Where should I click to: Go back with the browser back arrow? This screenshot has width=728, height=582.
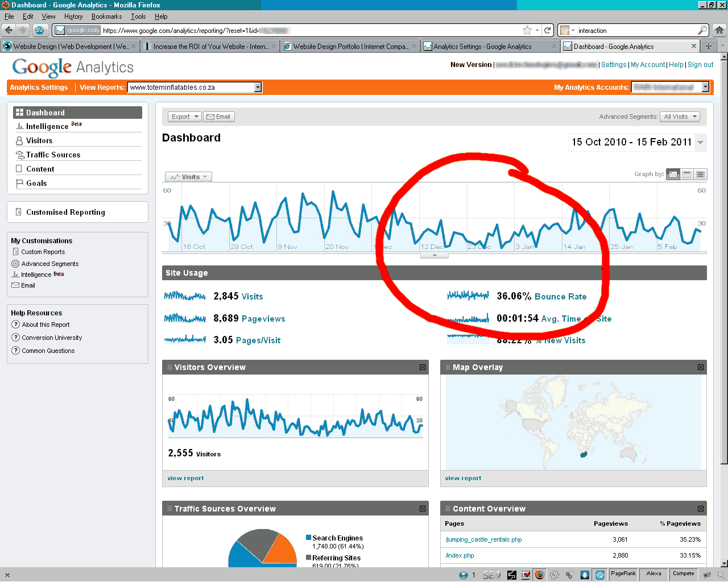(9, 30)
